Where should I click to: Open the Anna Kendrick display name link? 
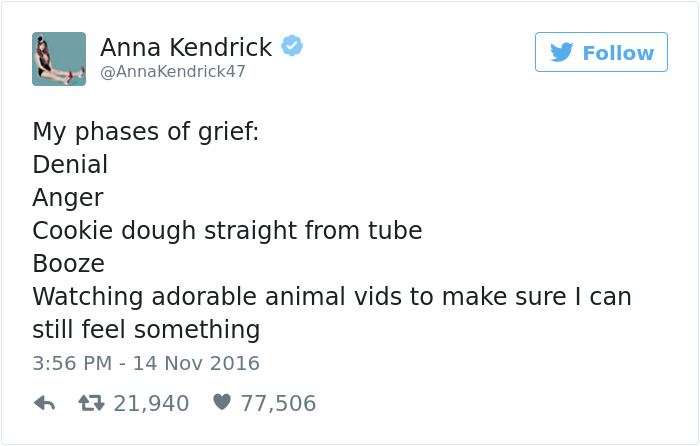[186, 47]
